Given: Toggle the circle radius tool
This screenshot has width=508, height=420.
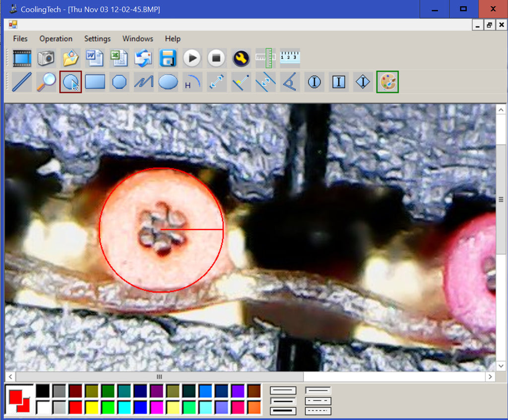Looking at the screenshot, I should tap(70, 82).
